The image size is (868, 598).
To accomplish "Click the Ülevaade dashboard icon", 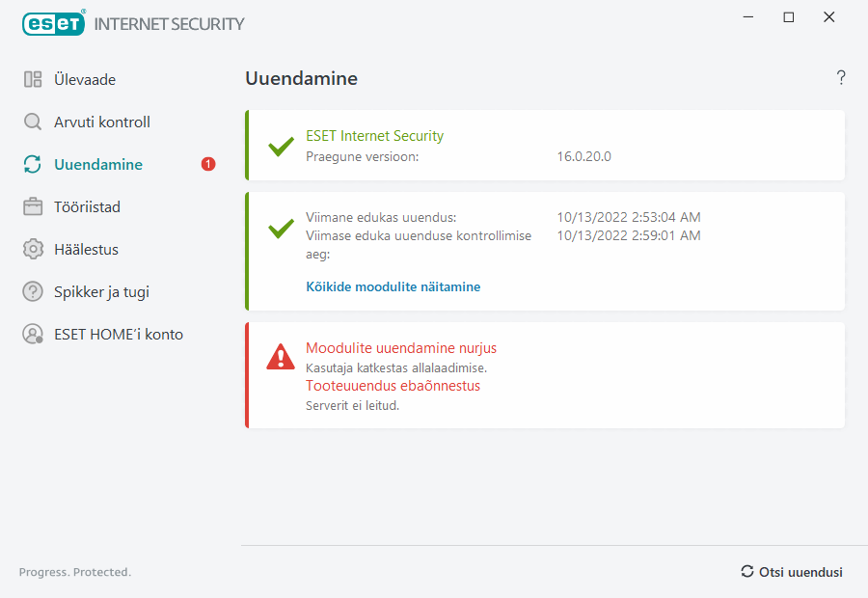I will [33, 80].
